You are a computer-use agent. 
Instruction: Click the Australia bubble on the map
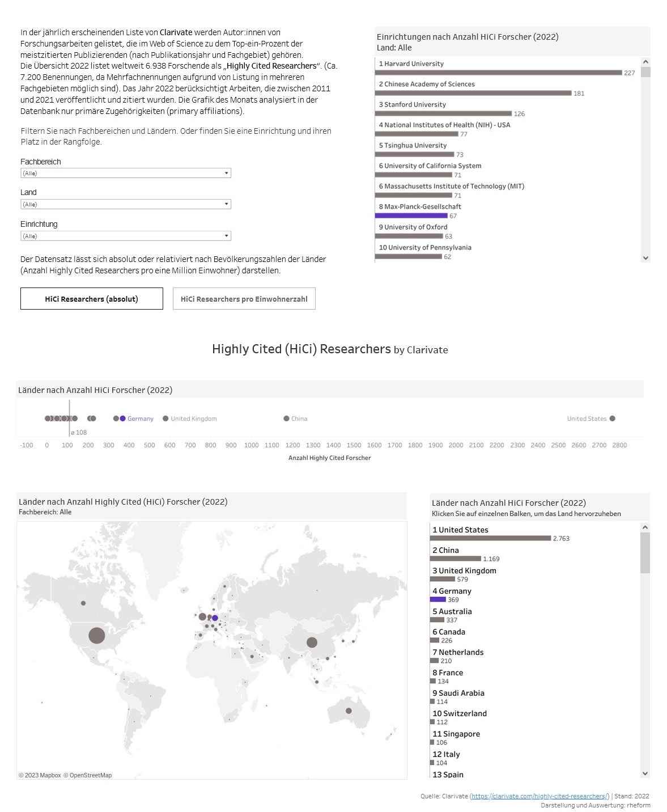pos(349,710)
